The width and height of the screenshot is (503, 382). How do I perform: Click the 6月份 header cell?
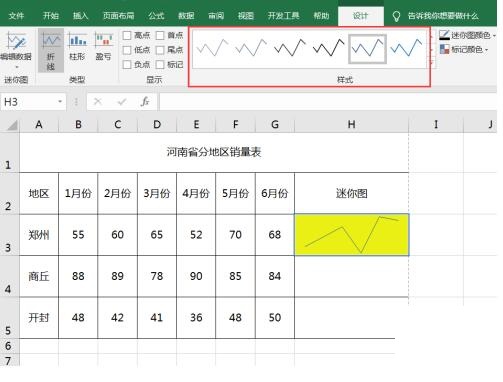tap(275, 194)
